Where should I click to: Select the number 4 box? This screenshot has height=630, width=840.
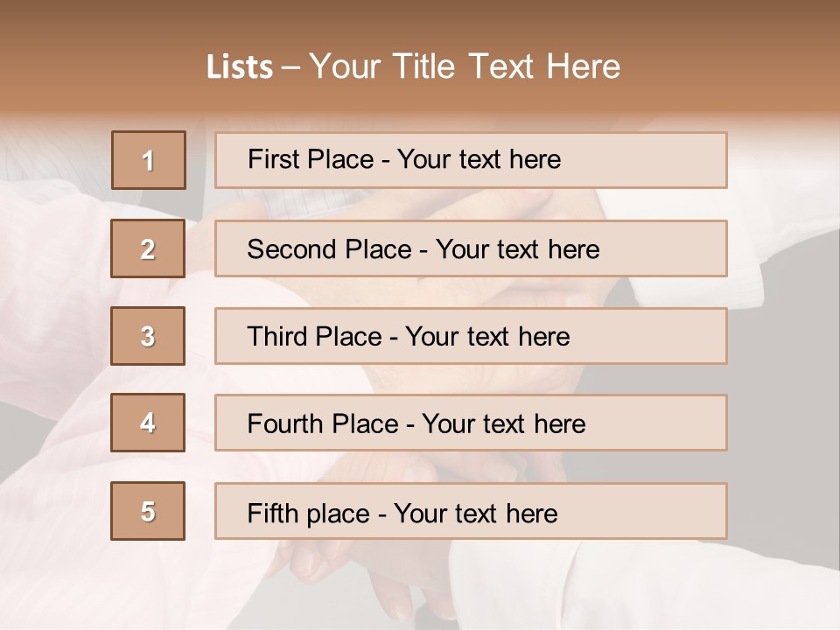(x=148, y=423)
